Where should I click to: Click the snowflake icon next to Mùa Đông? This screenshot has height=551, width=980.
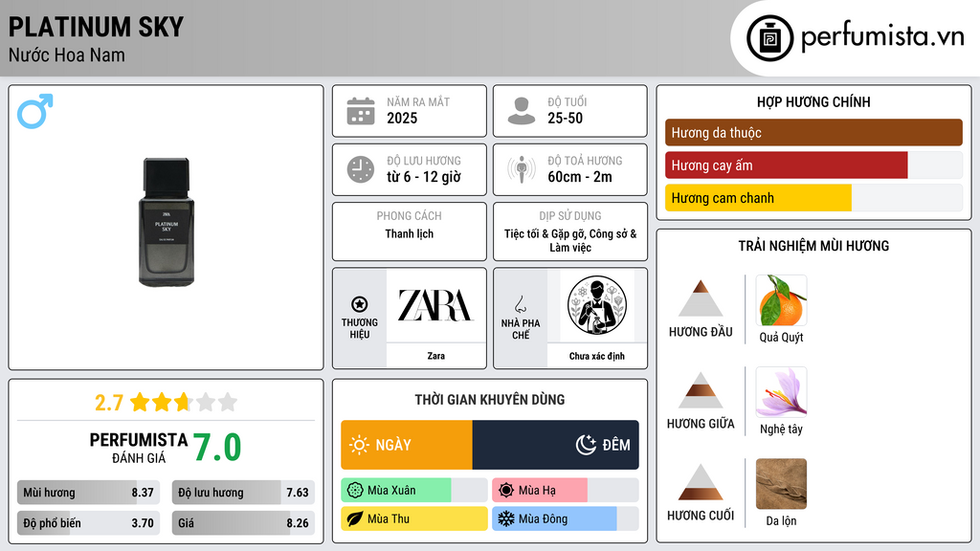(506, 519)
